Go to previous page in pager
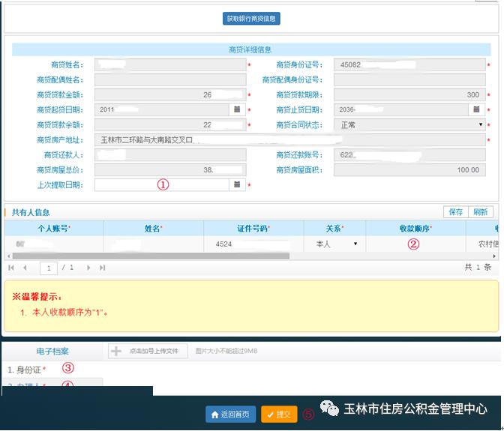This screenshot has width=504, height=431. click(25, 268)
